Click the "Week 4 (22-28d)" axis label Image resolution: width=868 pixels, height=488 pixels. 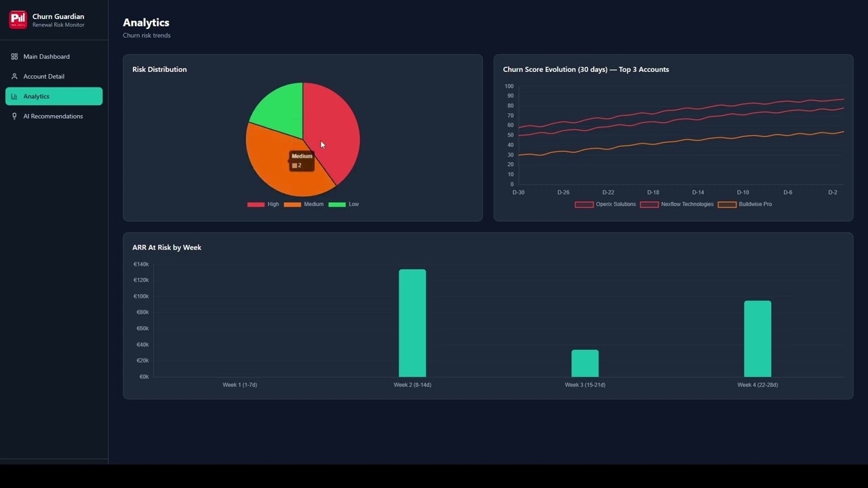(757, 385)
